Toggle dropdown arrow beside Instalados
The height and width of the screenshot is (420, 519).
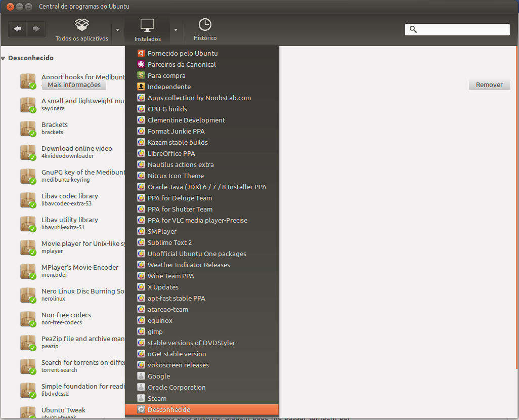176,30
